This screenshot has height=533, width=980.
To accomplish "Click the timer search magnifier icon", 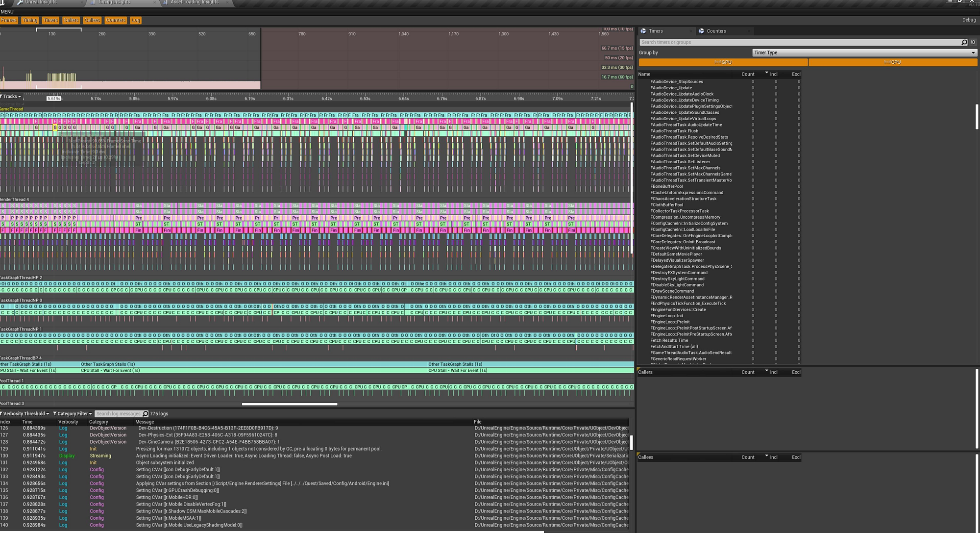I will tap(964, 42).
